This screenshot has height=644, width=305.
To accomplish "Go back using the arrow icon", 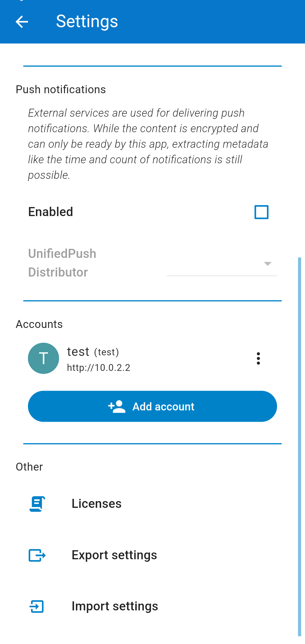I will (22, 22).
